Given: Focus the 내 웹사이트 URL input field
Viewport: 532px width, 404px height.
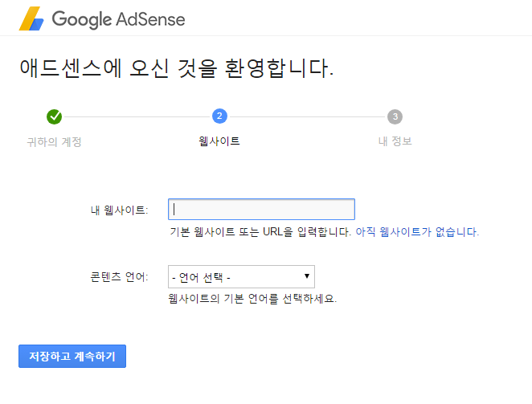Looking at the screenshot, I should coord(261,210).
